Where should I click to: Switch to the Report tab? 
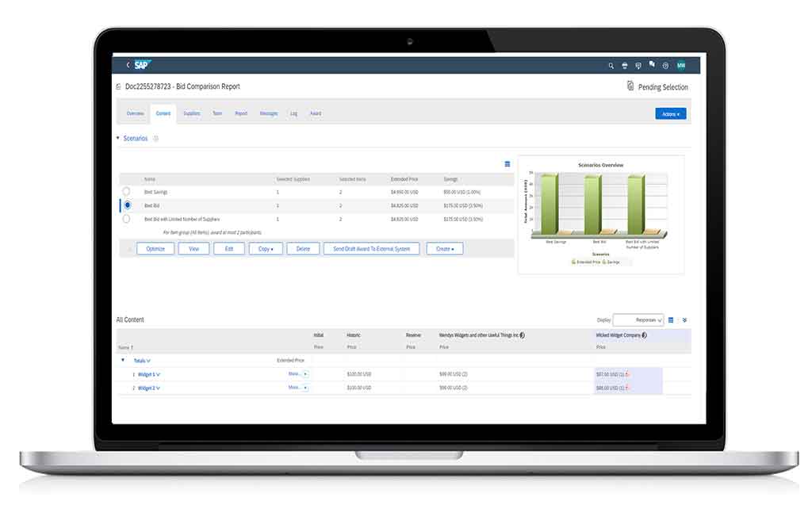[x=241, y=113]
